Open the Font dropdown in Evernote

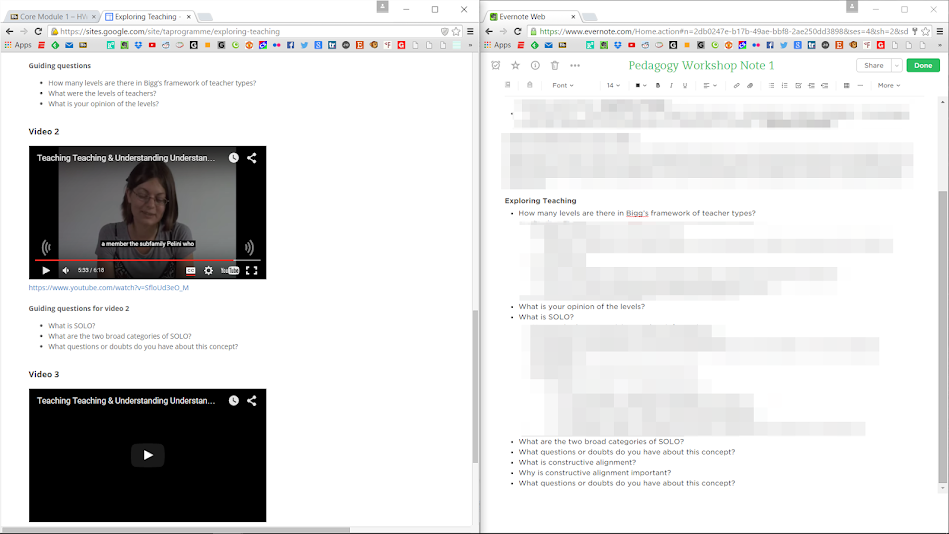563,85
